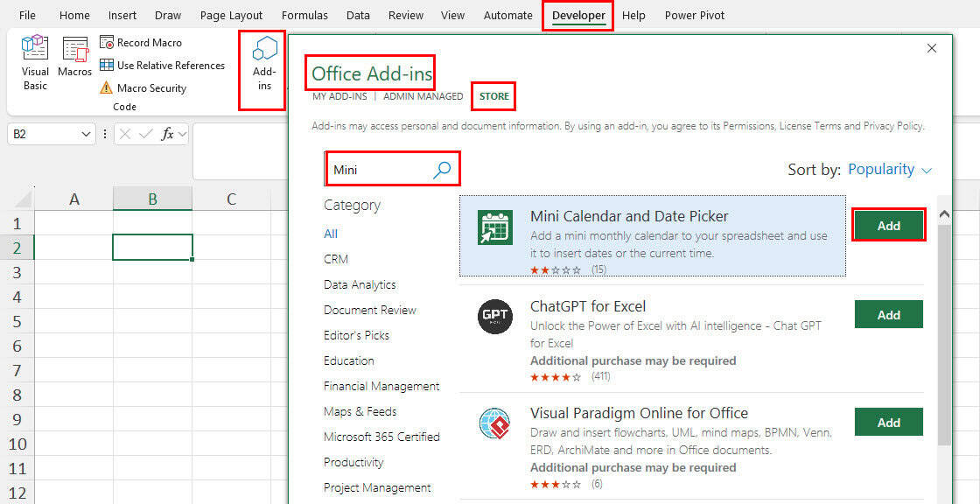Add Mini Calendar and Date Picker

(888, 226)
